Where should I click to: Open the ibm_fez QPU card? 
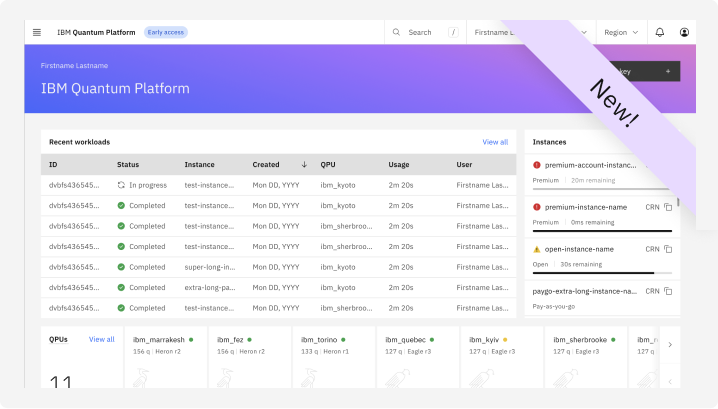[250, 357]
